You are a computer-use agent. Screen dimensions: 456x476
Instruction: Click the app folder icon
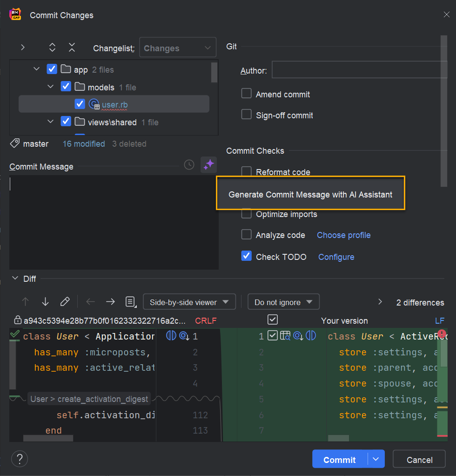point(66,69)
